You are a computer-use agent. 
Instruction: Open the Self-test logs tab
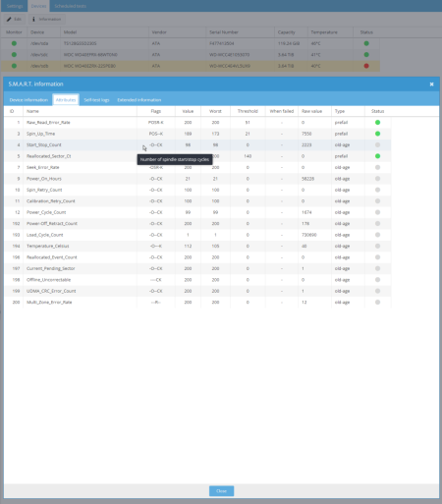point(96,100)
